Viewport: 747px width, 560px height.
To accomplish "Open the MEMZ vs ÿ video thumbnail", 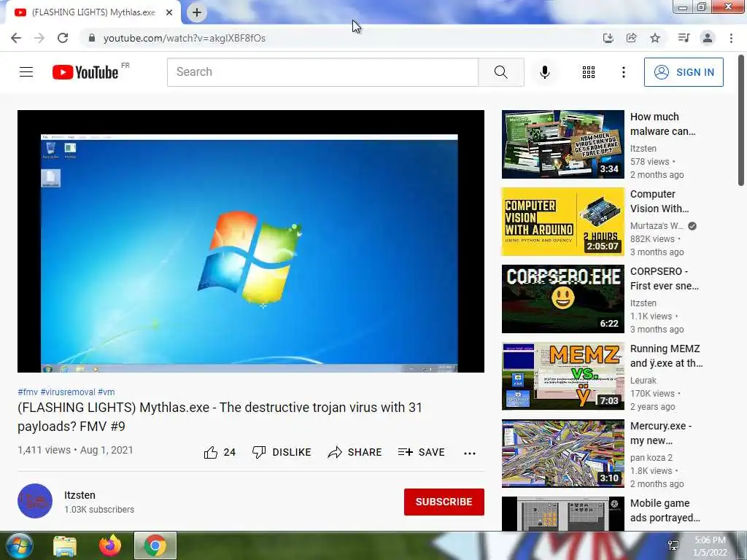I will pos(562,376).
